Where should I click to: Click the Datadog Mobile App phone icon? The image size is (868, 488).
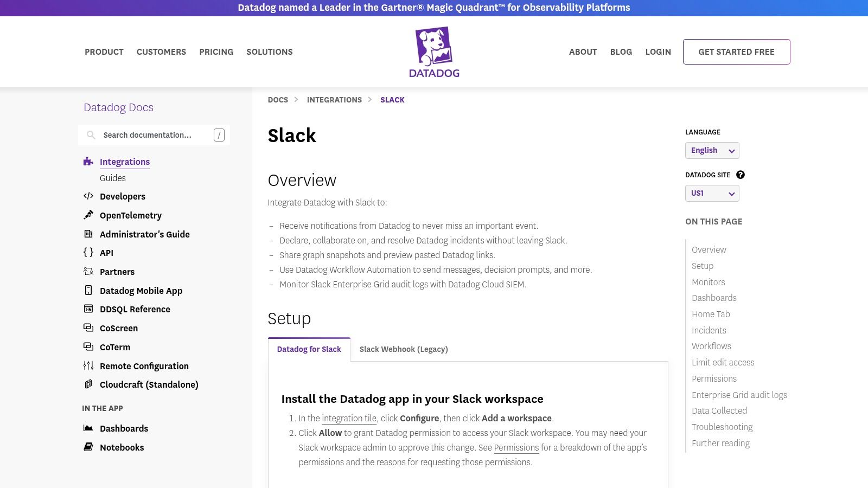[88, 291]
